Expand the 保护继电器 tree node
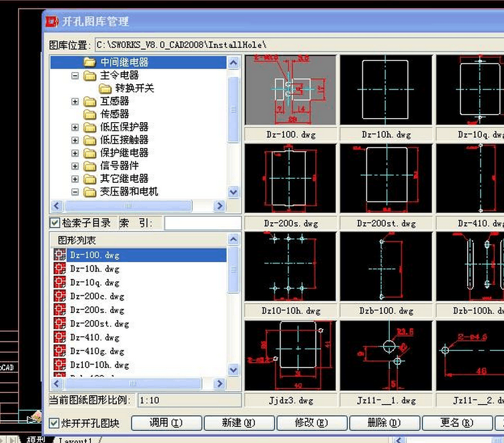 pyautogui.click(x=75, y=153)
